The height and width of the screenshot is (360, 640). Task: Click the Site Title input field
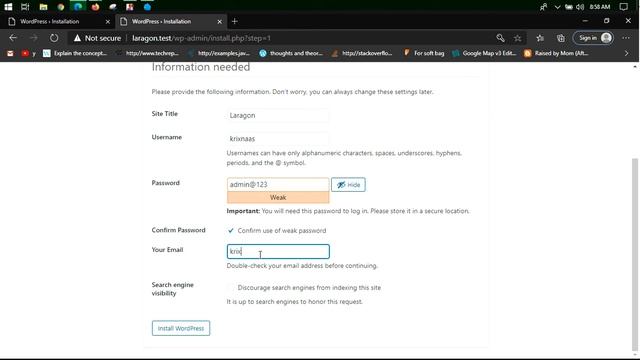(278, 116)
